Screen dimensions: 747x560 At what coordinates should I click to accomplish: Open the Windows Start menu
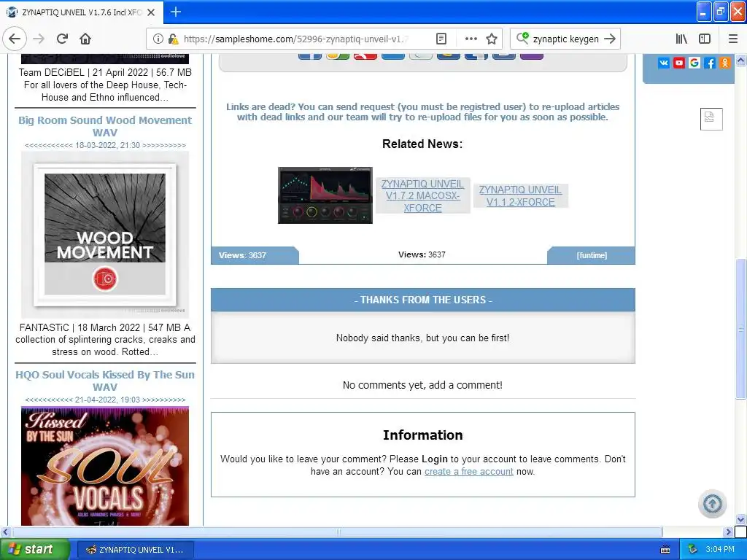point(34,550)
